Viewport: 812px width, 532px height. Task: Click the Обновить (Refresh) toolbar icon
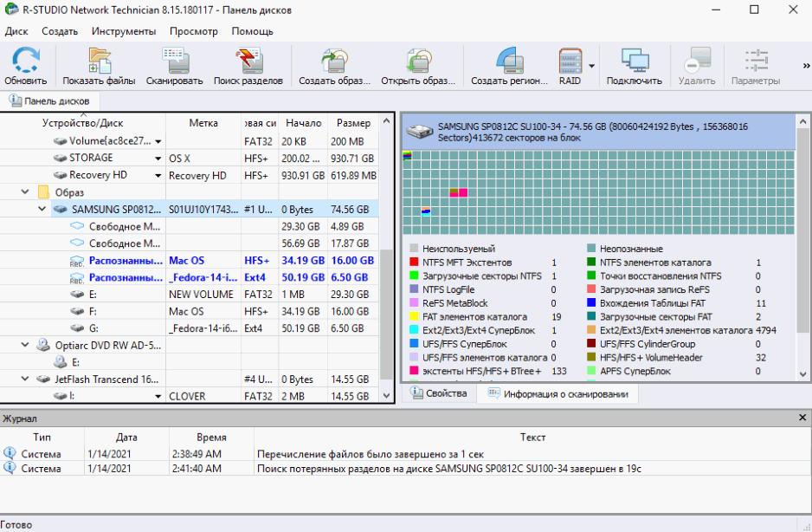pos(26,66)
